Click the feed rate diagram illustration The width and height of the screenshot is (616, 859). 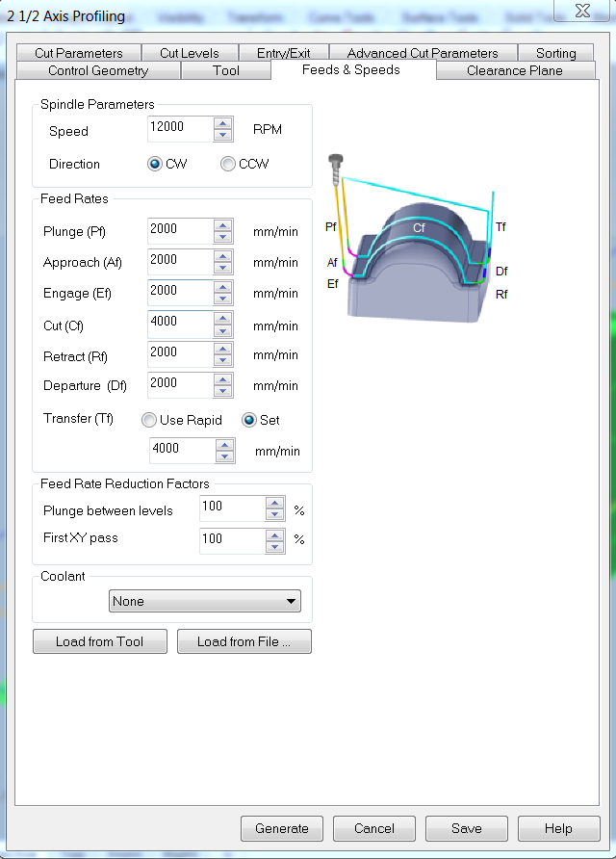[x=416, y=238]
